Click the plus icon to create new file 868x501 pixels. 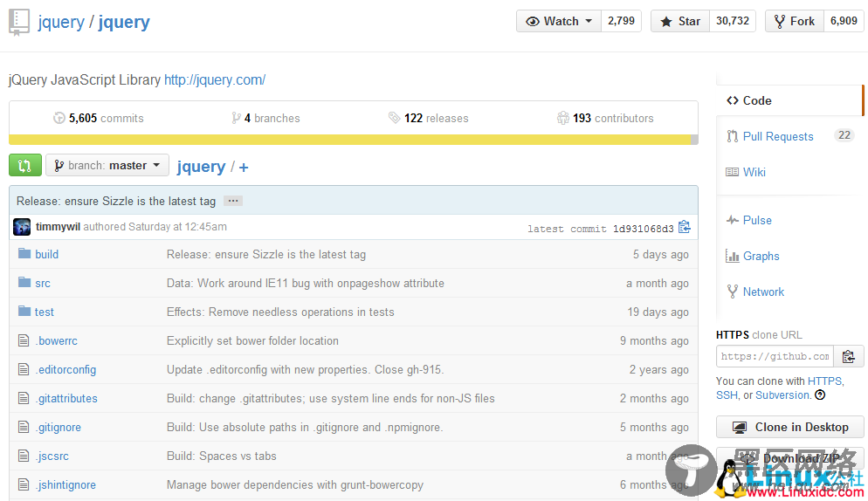pyautogui.click(x=244, y=168)
